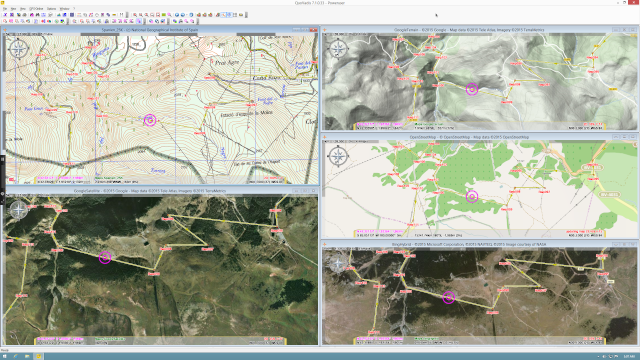The image size is (640, 360).
Task: Toggle the highlighted button on the second toolbar row
Action: pos(139,21)
